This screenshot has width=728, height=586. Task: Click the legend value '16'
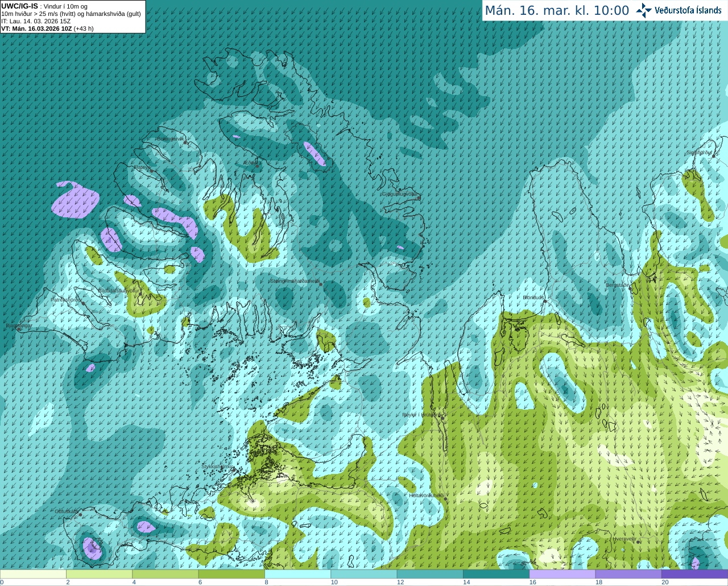533,582
